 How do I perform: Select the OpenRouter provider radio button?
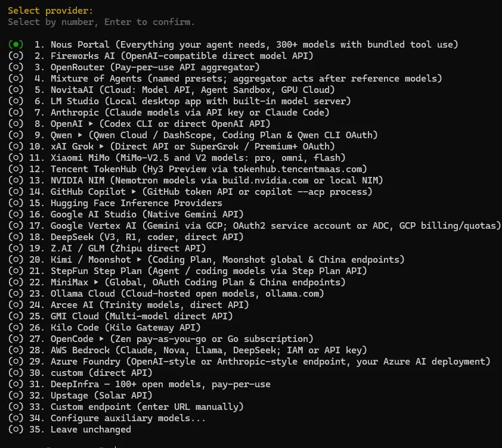coord(16,67)
